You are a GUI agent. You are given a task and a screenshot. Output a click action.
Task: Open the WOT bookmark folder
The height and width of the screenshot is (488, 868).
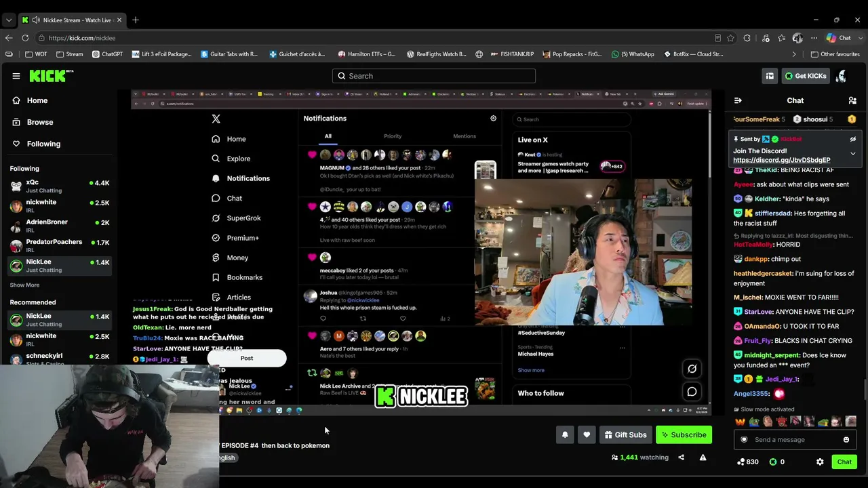coord(37,54)
